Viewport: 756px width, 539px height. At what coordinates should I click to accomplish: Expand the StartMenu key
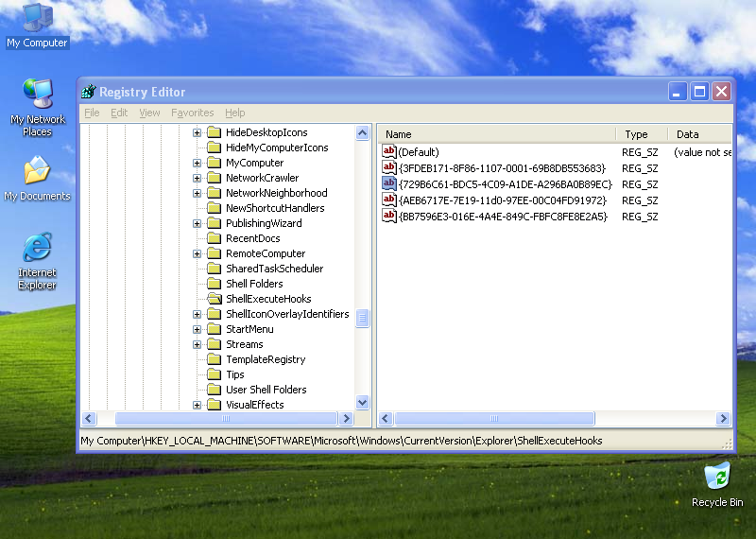(197, 330)
